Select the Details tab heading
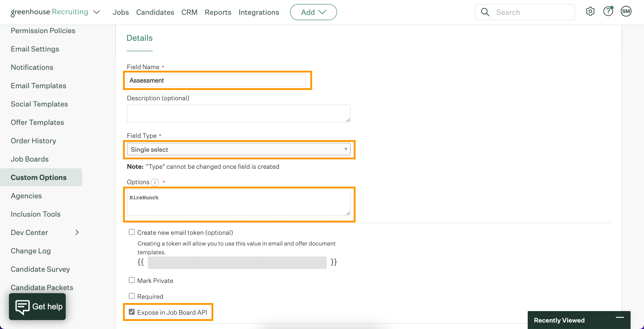 click(x=140, y=38)
